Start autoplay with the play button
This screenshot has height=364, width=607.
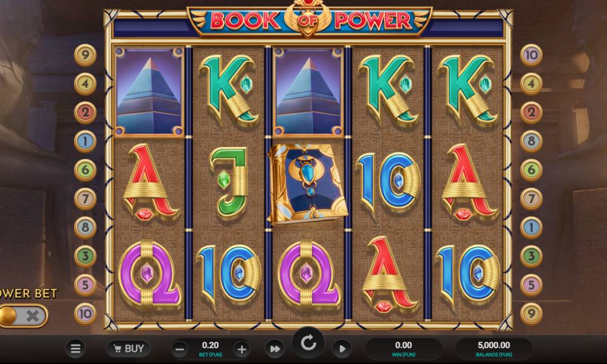coord(342,349)
